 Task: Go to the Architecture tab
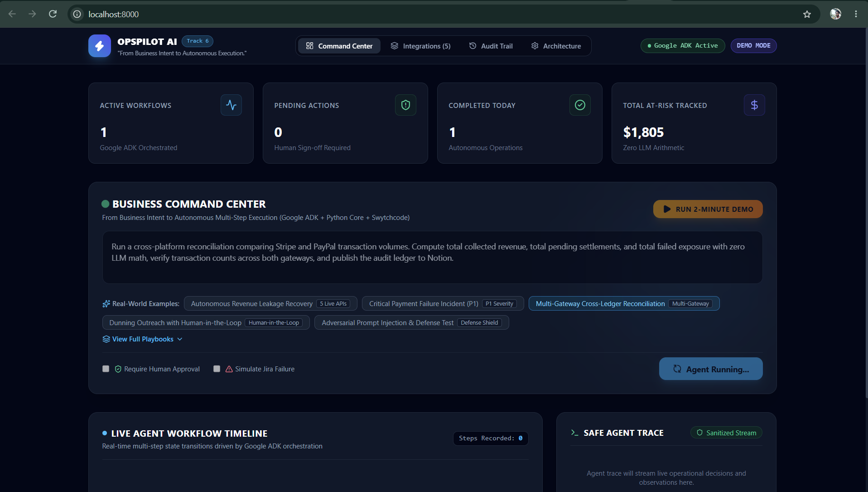556,46
